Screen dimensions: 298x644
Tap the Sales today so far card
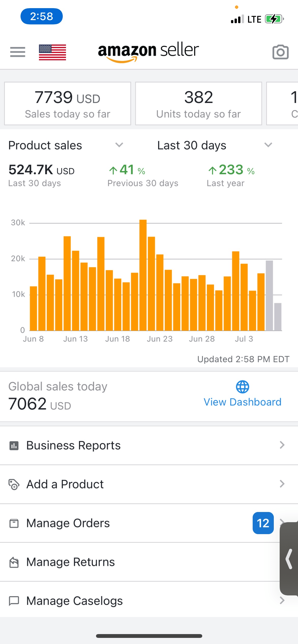click(67, 104)
